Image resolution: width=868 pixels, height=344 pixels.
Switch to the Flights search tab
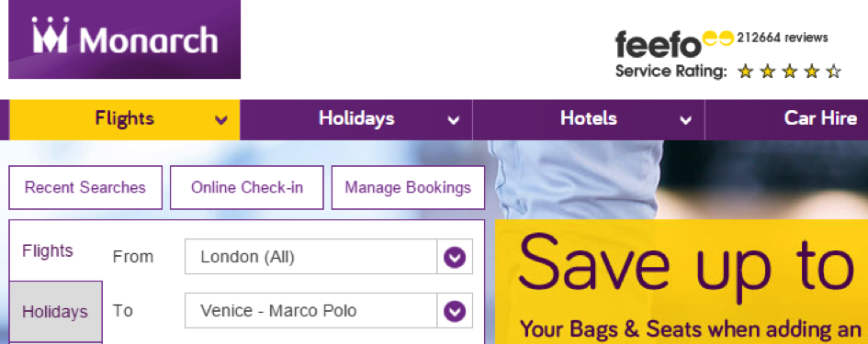pos(48,251)
